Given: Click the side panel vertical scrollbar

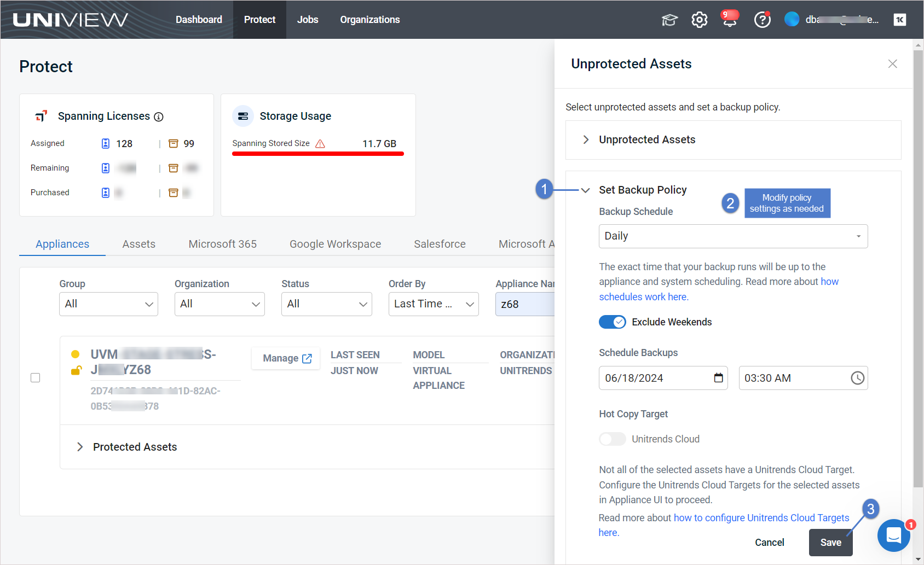Looking at the screenshot, I should [919, 268].
